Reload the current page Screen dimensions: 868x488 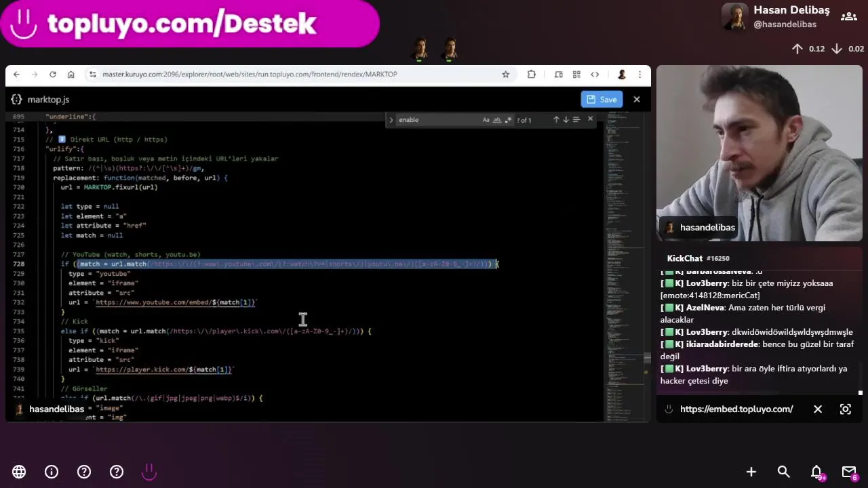[52, 75]
